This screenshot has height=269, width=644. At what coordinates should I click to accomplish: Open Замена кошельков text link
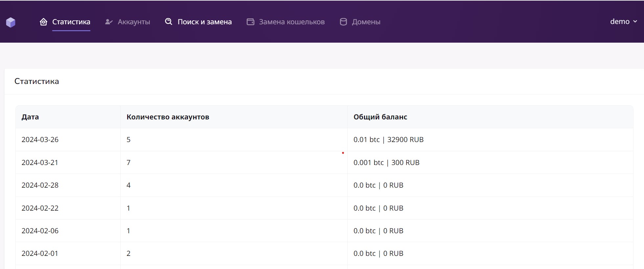pos(291,22)
